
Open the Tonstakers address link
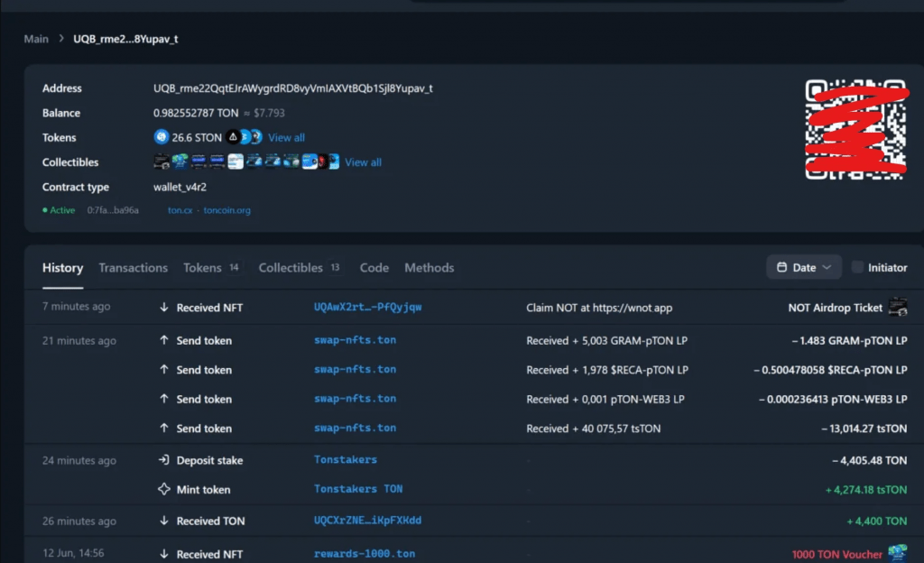point(346,459)
